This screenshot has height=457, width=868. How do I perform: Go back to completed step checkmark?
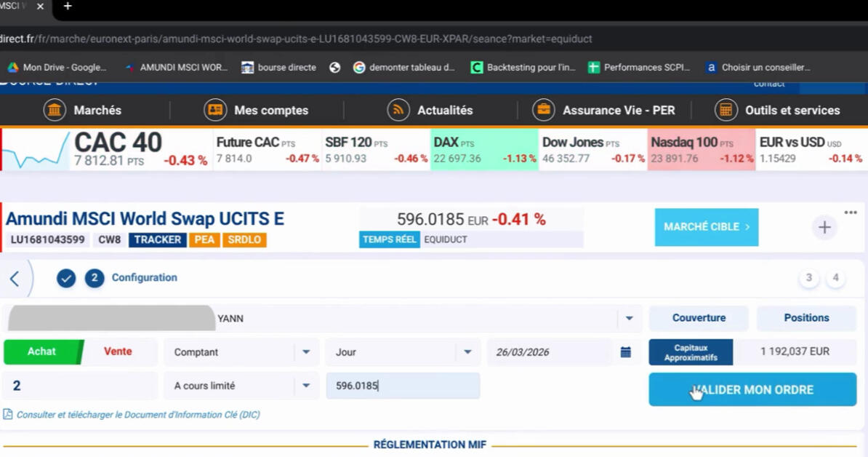tap(66, 278)
